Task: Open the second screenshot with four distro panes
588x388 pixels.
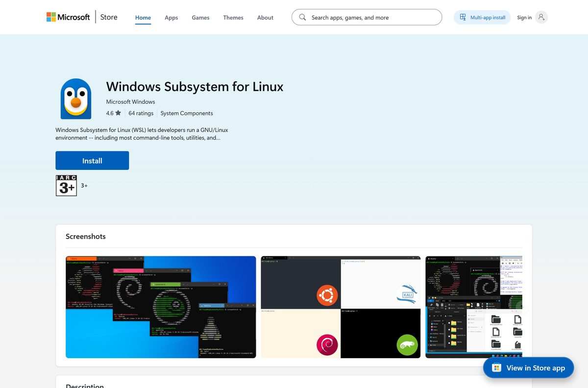Action: tap(341, 307)
